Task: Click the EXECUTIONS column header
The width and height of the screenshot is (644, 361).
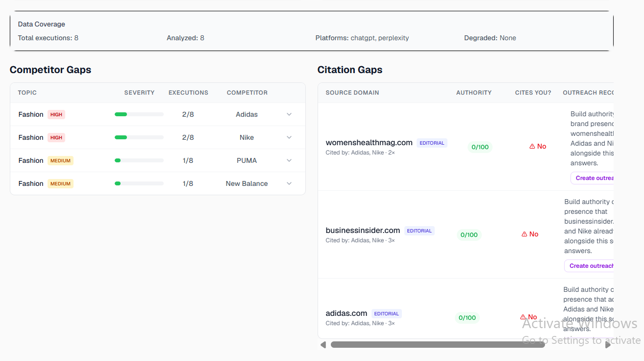Action: [x=188, y=93]
